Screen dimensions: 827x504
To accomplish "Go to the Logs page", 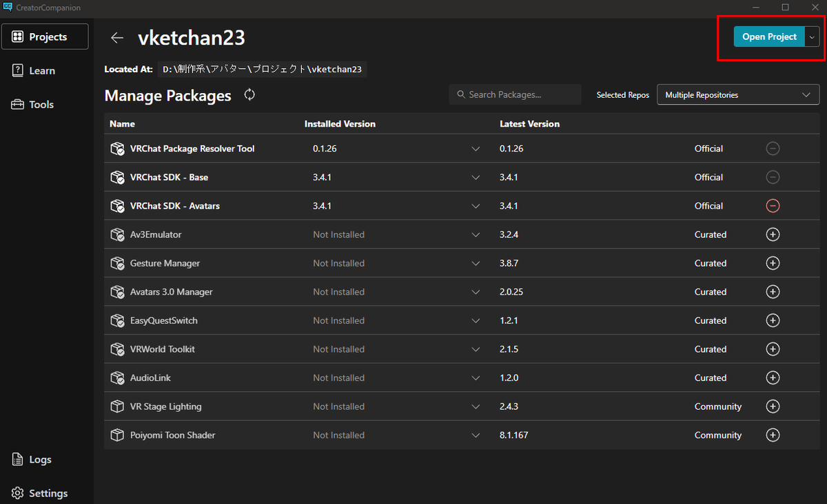I will pos(40,459).
